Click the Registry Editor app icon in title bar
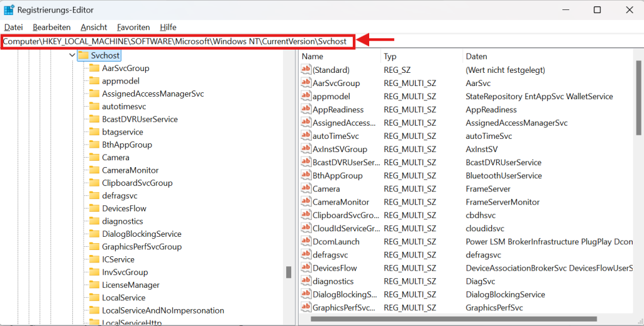The height and width of the screenshot is (326, 644). pos(9,10)
